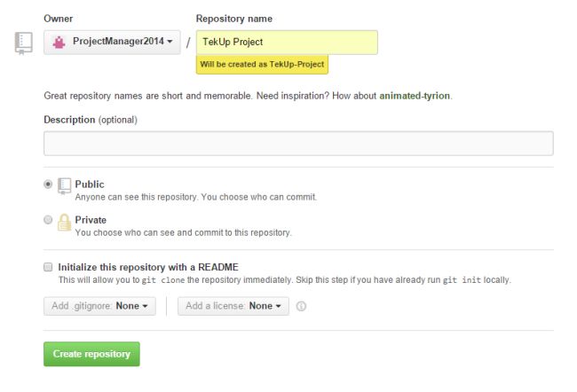
Task: Open the Add a license dropdown
Action: point(233,306)
